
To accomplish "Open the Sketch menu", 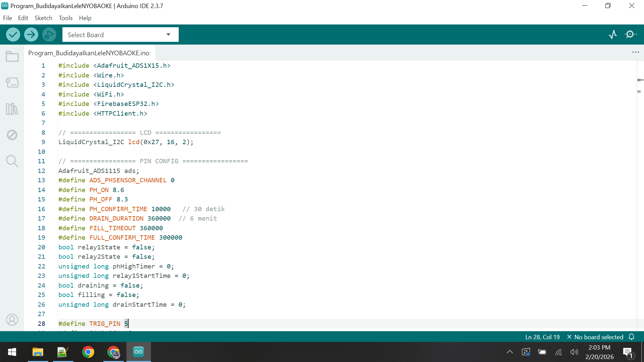I will pyautogui.click(x=43, y=18).
